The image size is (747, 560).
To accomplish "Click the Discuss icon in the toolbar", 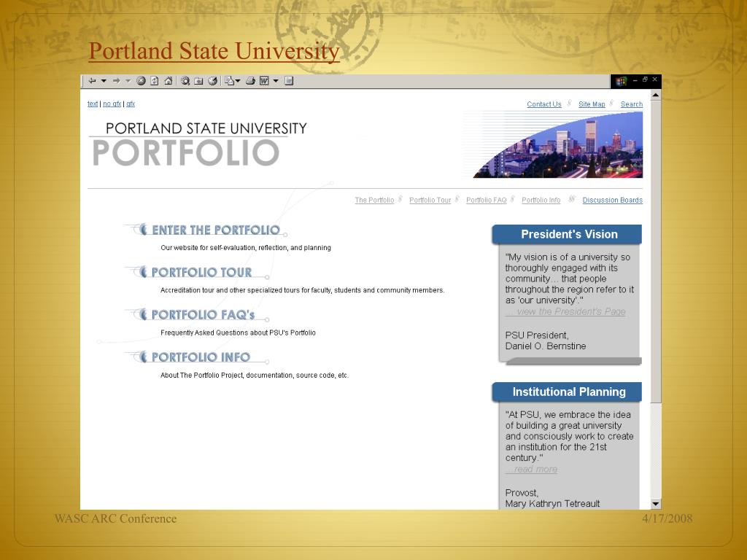I will (289, 81).
